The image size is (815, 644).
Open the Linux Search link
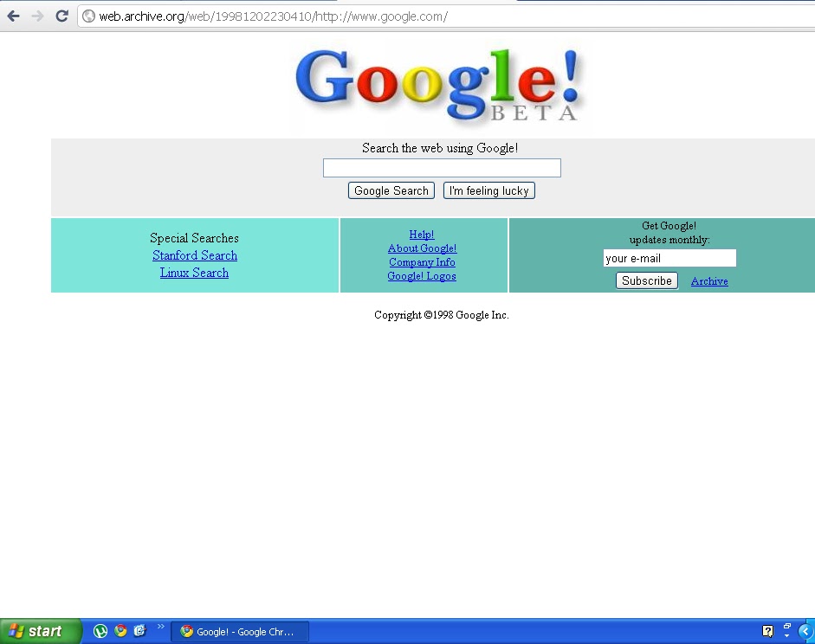(194, 272)
